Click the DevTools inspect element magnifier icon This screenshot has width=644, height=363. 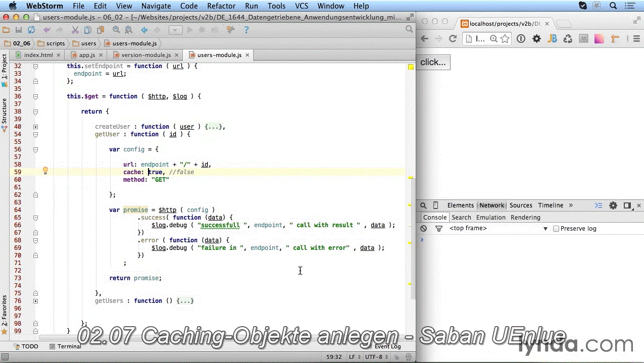coord(423,205)
